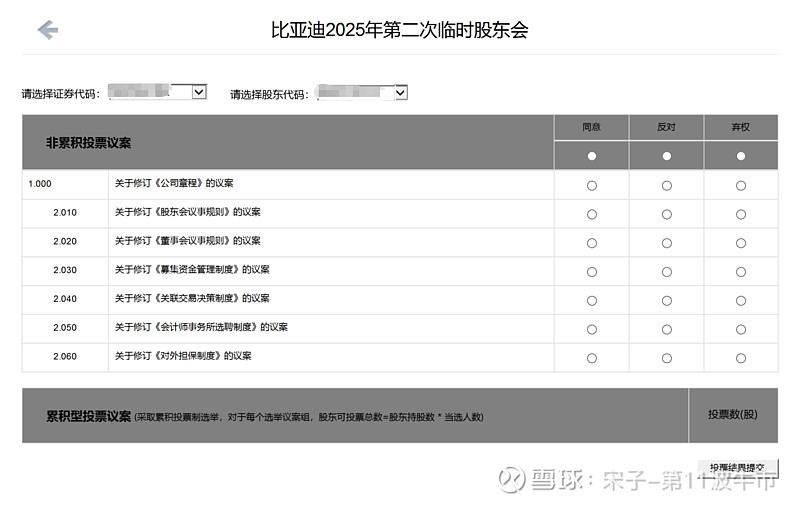
Task: Choose 反对 for proposal 1.000
Action: tap(667, 186)
